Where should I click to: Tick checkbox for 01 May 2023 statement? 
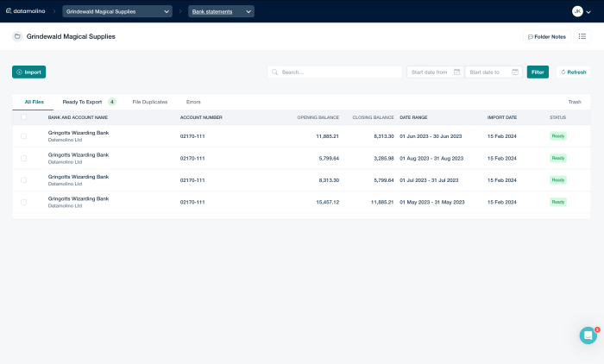tap(24, 202)
